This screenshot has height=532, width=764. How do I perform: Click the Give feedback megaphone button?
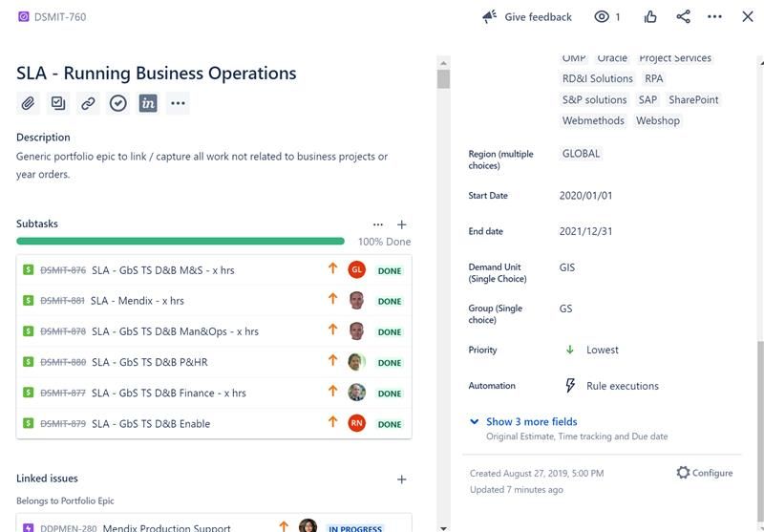527,17
